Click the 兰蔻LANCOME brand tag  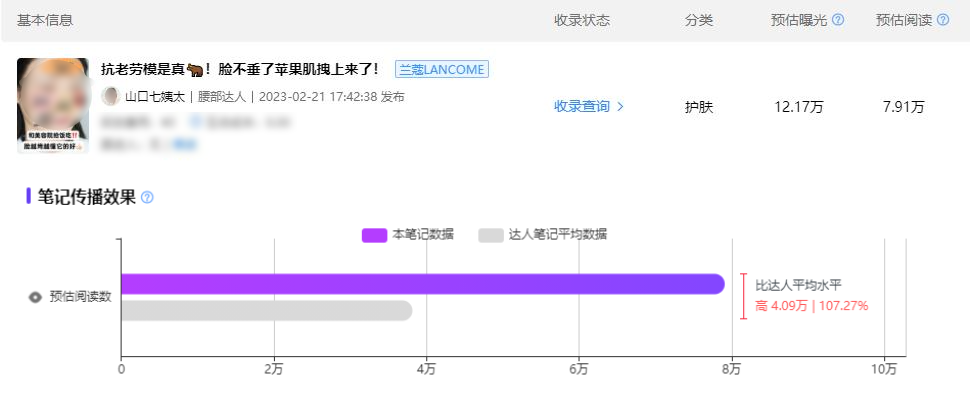pyautogui.click(x=442, y=69)
